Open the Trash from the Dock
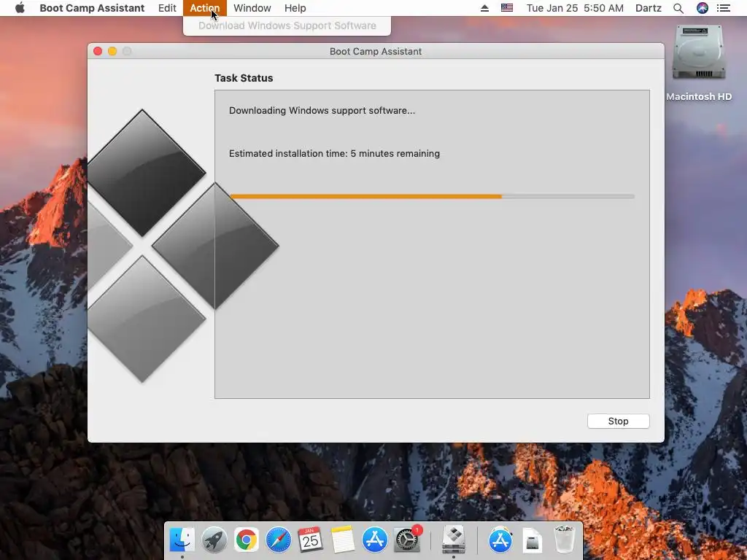 [565, 540]
